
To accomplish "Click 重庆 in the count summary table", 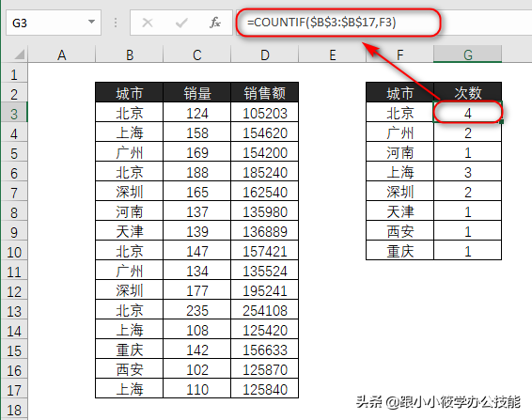I will 399,251.
